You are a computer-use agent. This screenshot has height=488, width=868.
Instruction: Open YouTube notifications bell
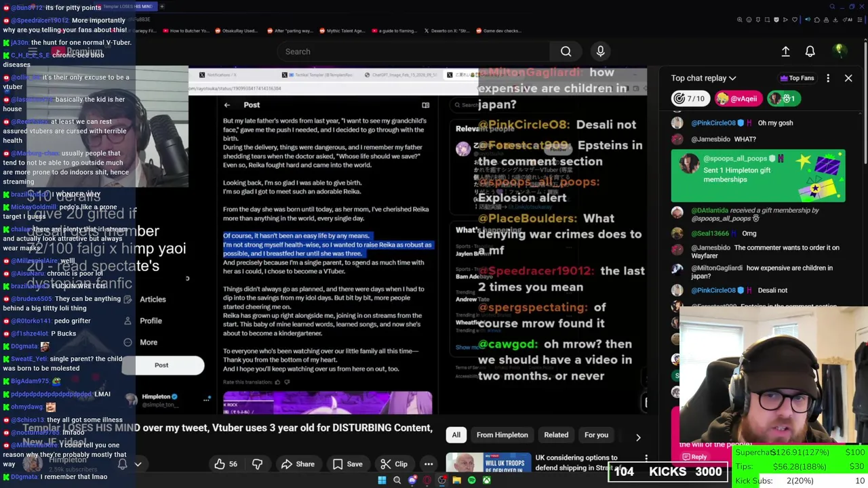point(810,52)
